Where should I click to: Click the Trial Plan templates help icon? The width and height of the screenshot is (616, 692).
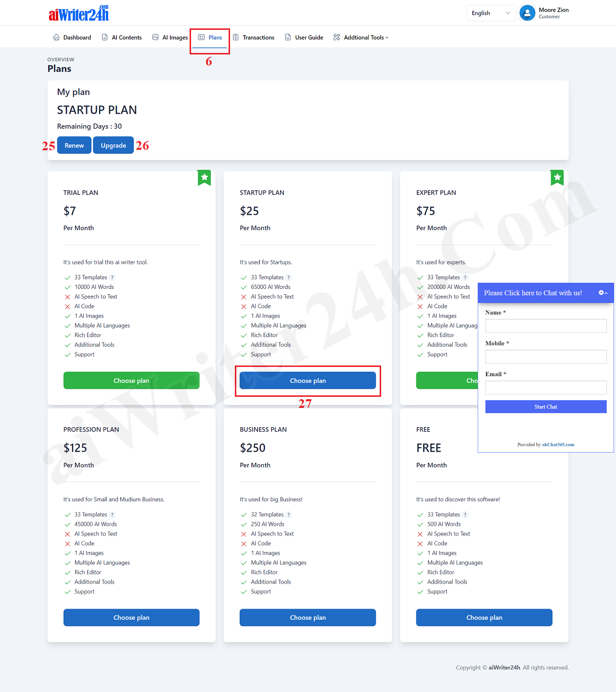click(x=112, y=277)
